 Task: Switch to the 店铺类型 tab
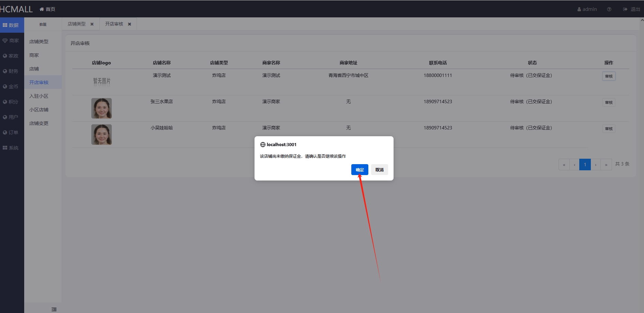(77, 24)
